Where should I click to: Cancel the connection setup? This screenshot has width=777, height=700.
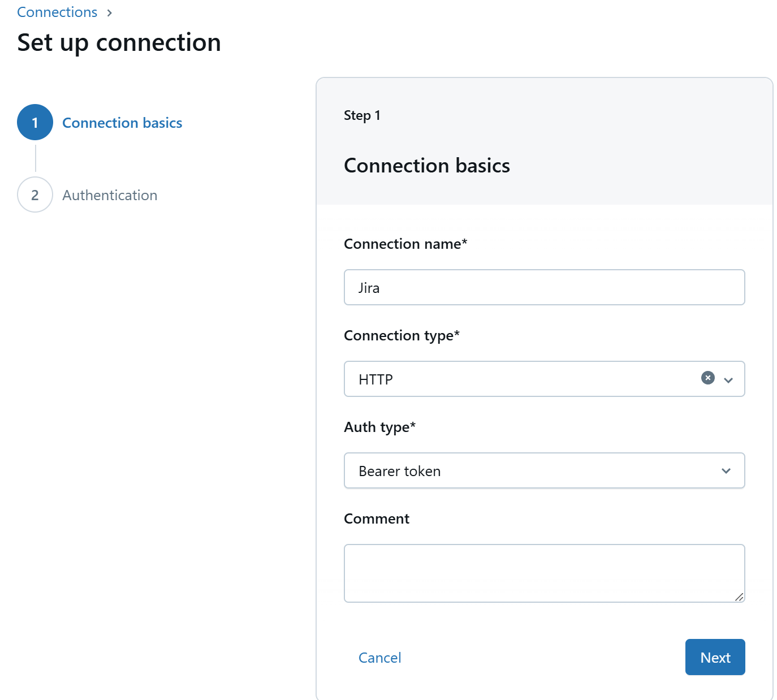379,658
